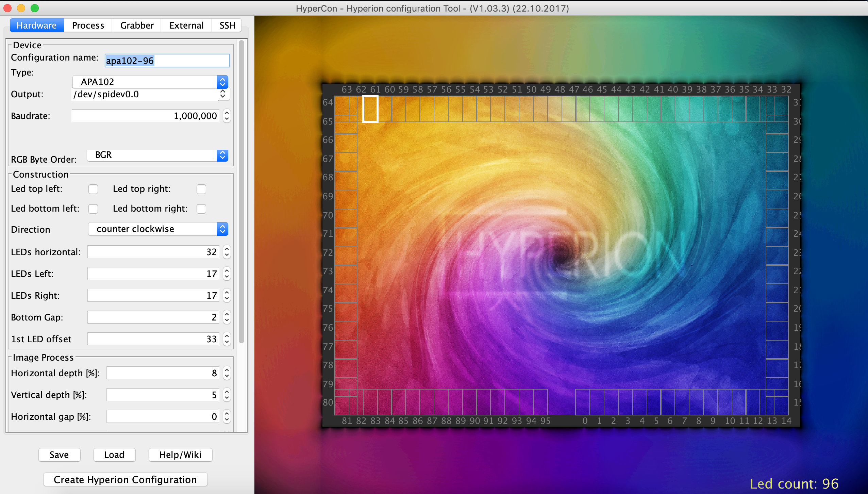This screenshot has height=494, width=868.
Task: Click the Horizontal gap stepper
Action: pyautogui.click(x=227, y=416)
